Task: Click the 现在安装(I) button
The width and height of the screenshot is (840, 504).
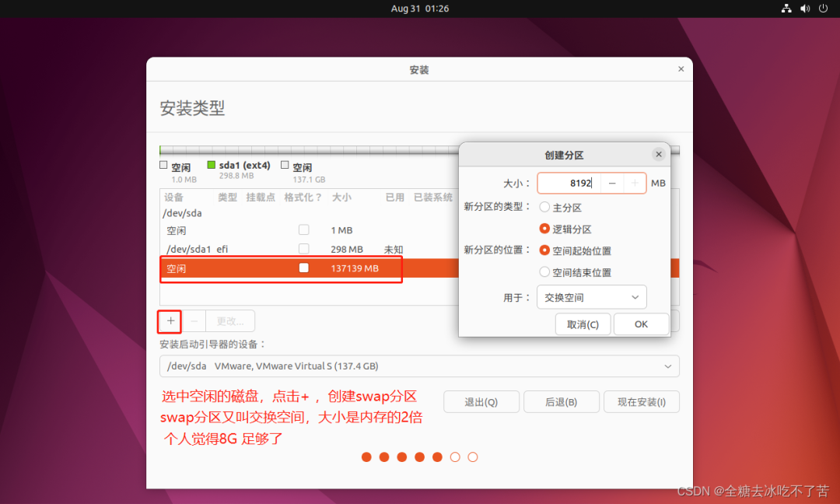Action: click(x=641, y=402)
